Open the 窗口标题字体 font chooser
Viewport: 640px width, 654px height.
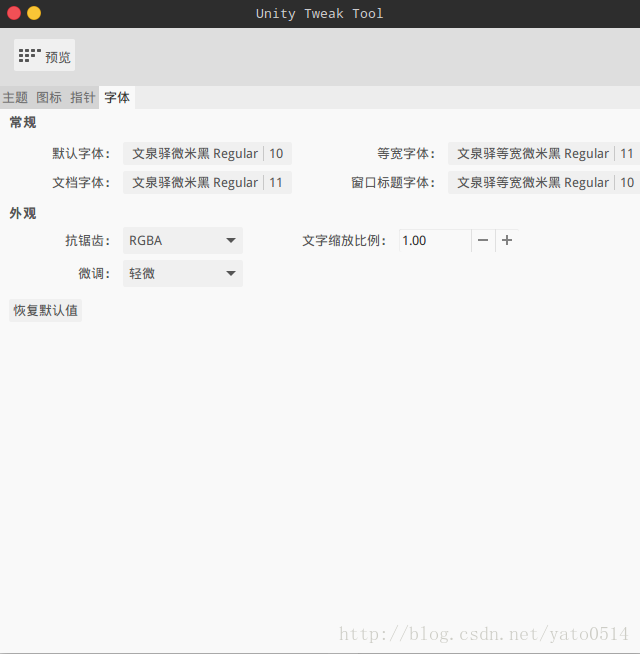click(x=544, y=183)
